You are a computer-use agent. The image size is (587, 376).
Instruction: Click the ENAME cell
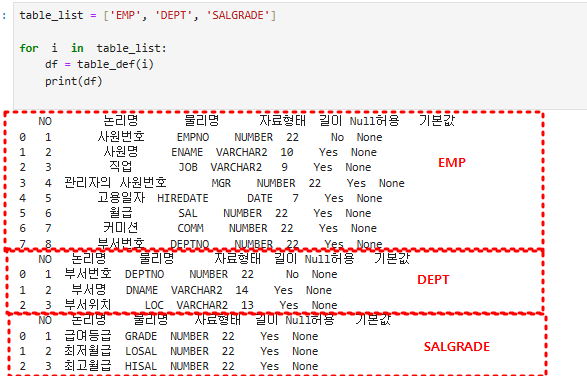click(x=187, y=152)
